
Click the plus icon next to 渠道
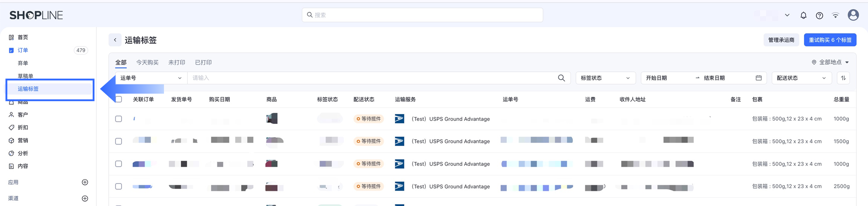[85, 198]
